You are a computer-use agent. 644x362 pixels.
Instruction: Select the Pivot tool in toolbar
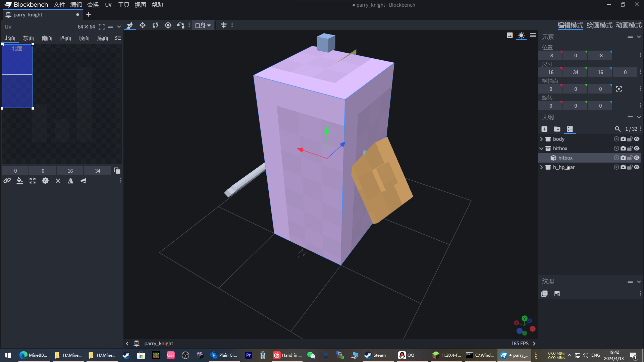(x=168, y=25)
